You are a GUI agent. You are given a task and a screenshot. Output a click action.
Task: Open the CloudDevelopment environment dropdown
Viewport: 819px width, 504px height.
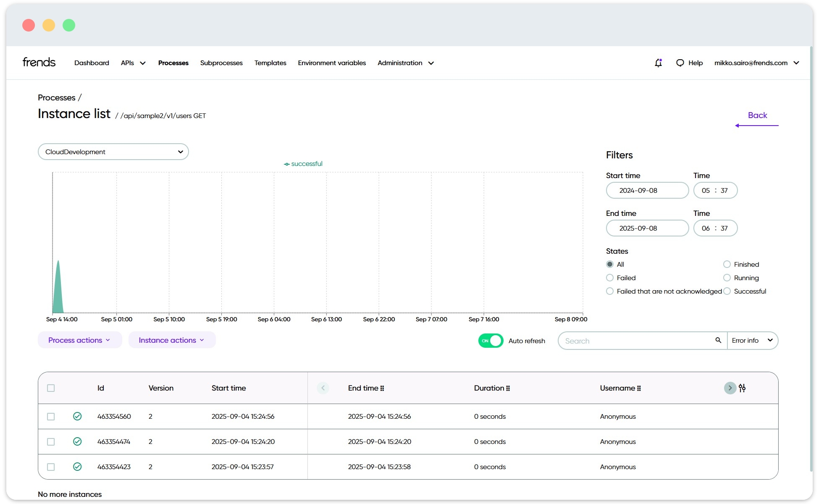point(113,152)
